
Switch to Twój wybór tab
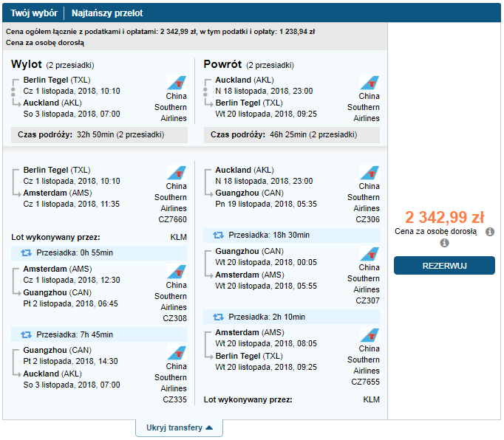click(x=34, y=13)
